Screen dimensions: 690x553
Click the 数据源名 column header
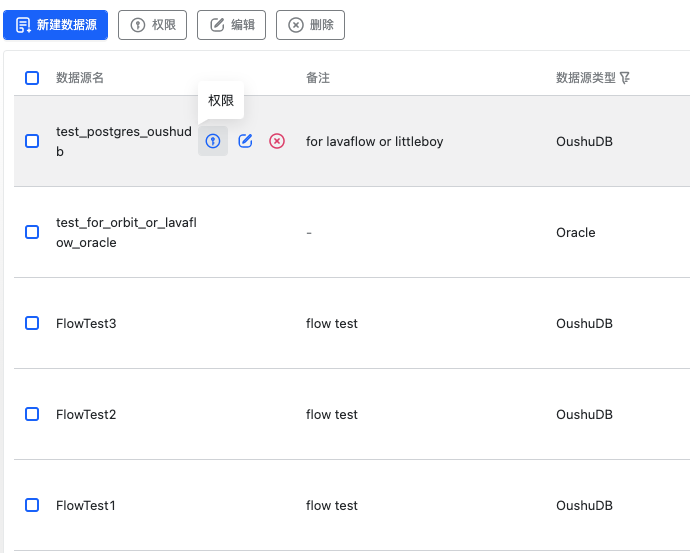(80, 78)
